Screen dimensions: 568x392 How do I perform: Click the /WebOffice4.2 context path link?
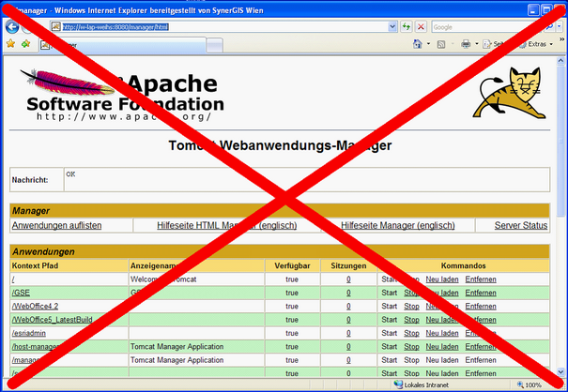point(35,306)
